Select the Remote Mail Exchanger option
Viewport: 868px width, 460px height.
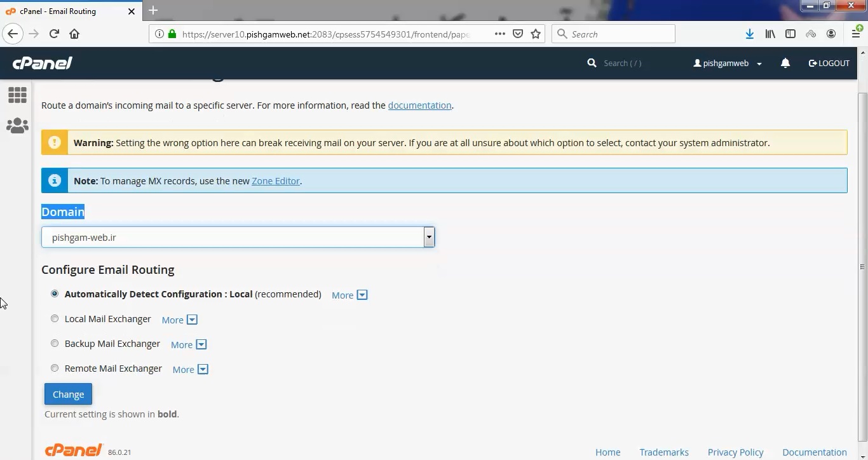tap(55, 368)
